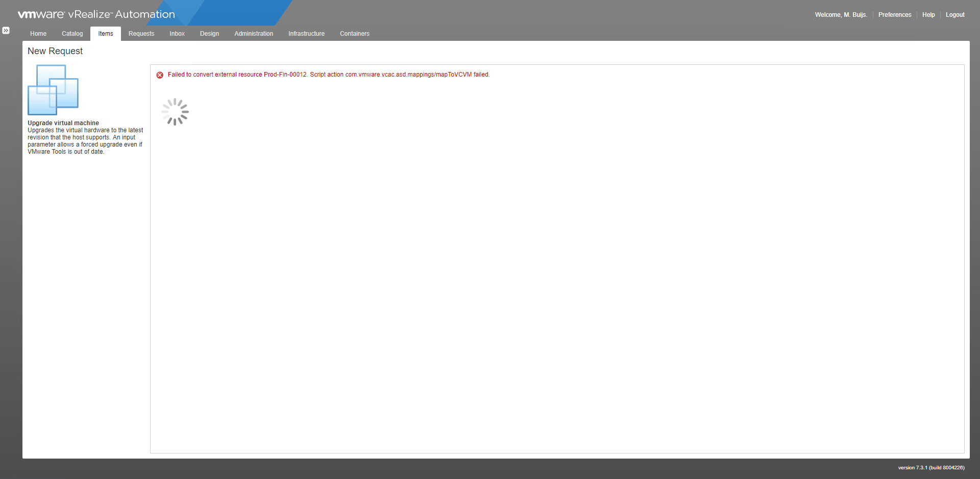Return to the Home tab

pos(38,33)
